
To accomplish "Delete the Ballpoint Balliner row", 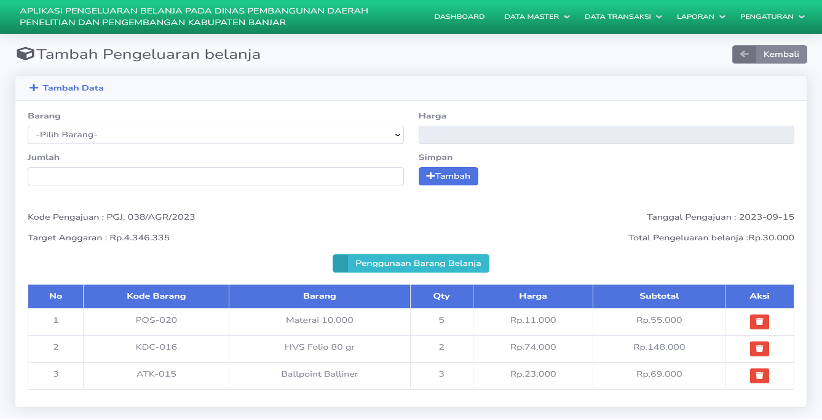I will (759, 375).
